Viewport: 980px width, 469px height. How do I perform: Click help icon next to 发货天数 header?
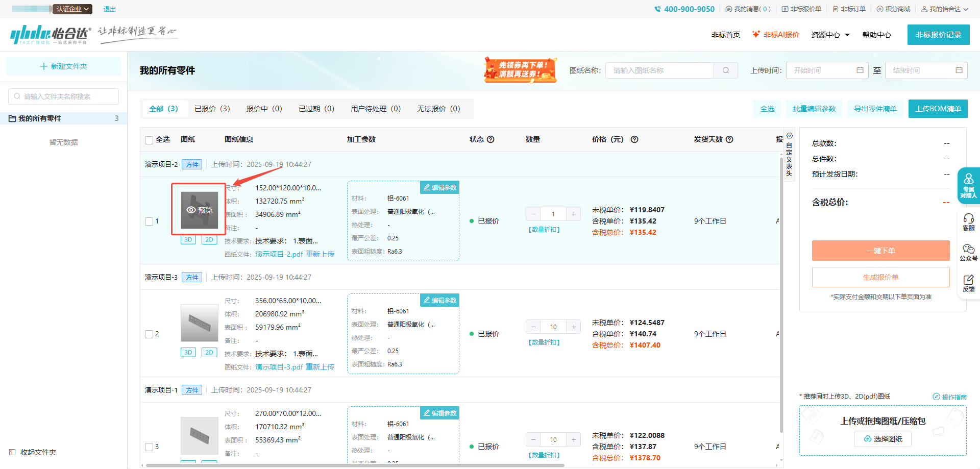(x=729, y=139)
